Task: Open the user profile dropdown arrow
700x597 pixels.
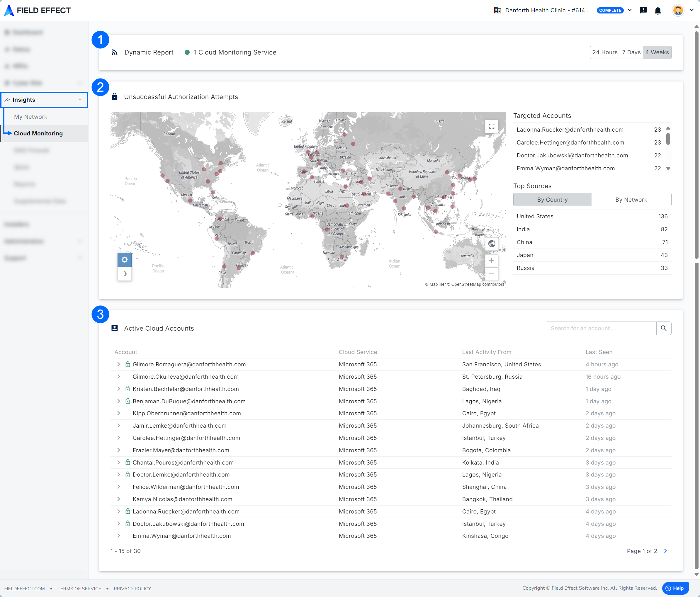Action: point(691,10)
